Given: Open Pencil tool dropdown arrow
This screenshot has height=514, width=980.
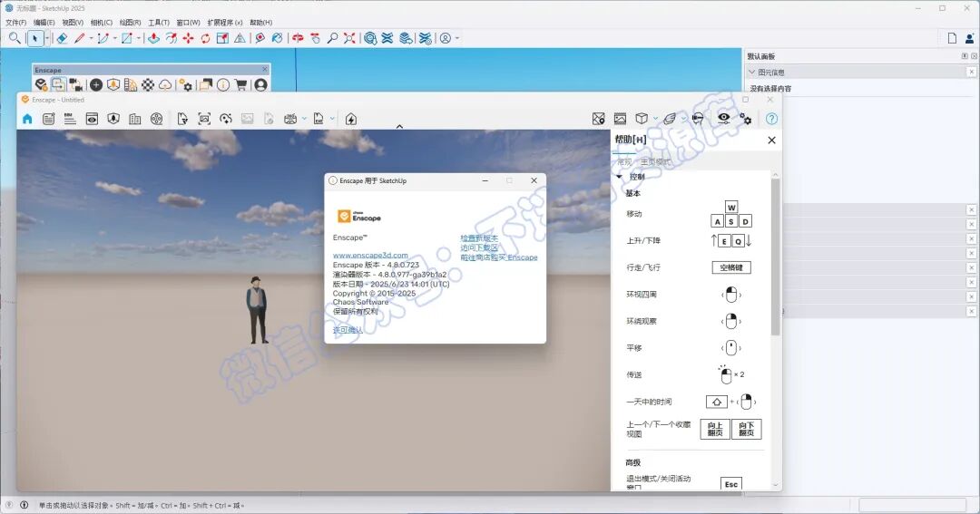Looking at the screenshot, I should (92, 39).
